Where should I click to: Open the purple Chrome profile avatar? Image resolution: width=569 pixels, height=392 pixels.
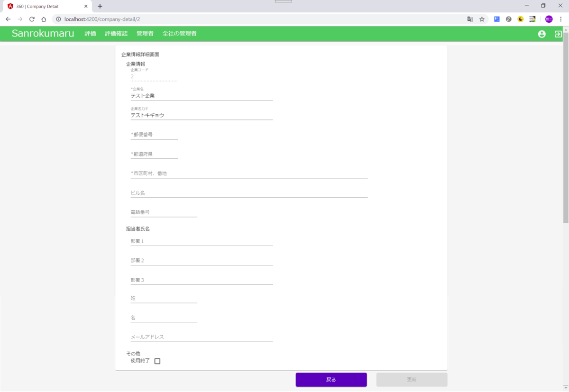(x=549, y=19)
